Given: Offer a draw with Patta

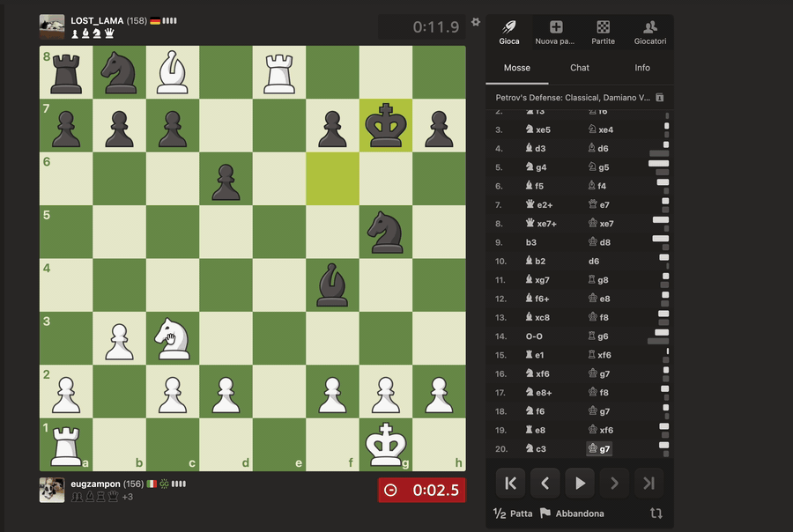Looking at the screenshot, I should 513,514.
